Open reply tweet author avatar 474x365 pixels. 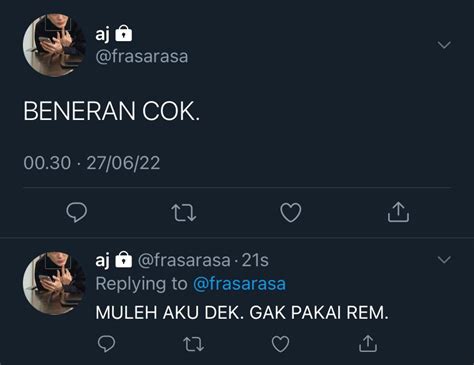(x=55, y=283)
